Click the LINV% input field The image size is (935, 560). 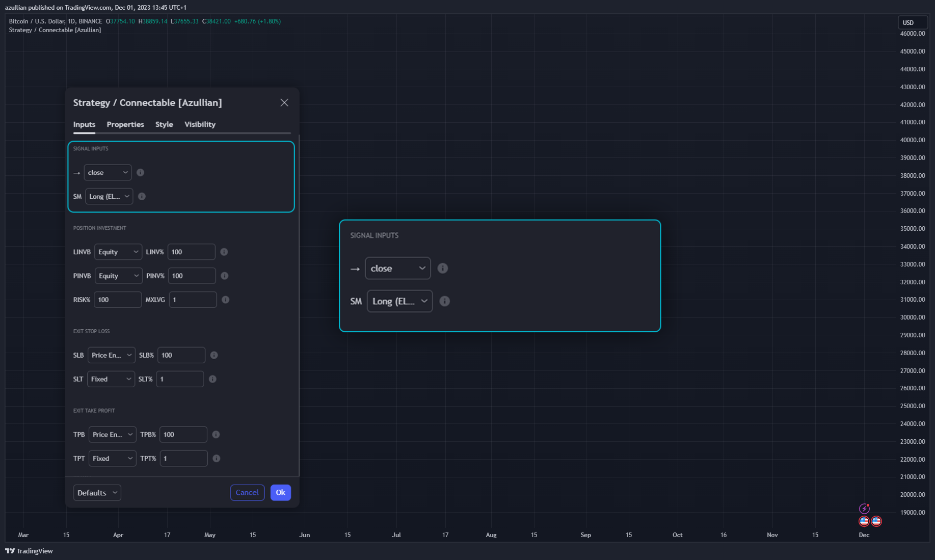pyautogui.click(x=192, y=252)
